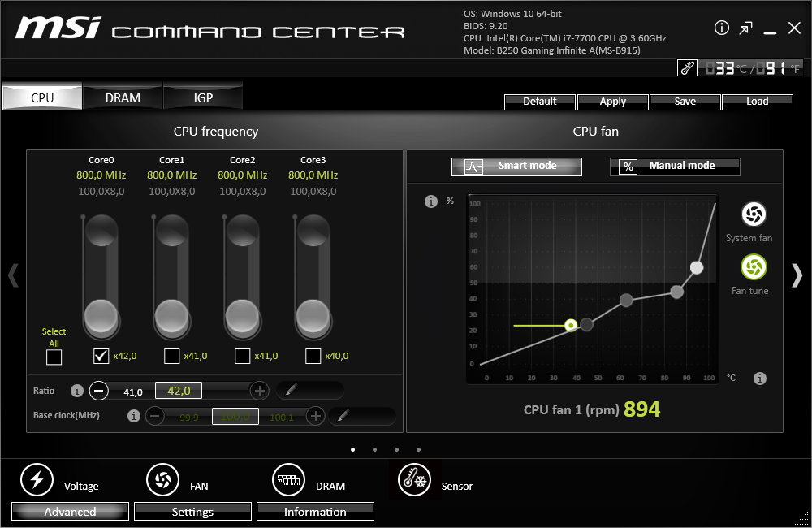Click the Base clock value field 100,0
Viewport: 812px width, 528px height.
coord(235,416)
